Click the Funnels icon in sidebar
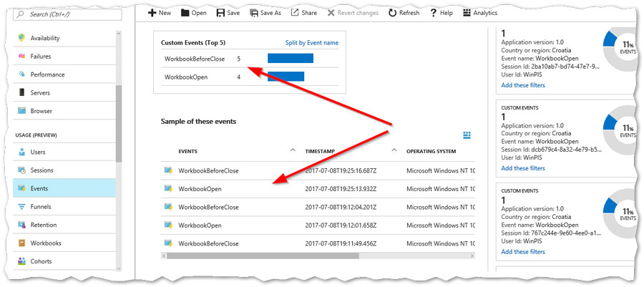Viewport: 644px width, 287px height. [x=21, y=207]
